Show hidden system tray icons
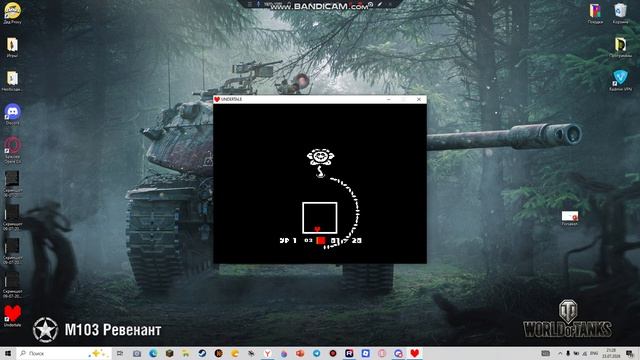640x360 pixels. pos(560,353)
